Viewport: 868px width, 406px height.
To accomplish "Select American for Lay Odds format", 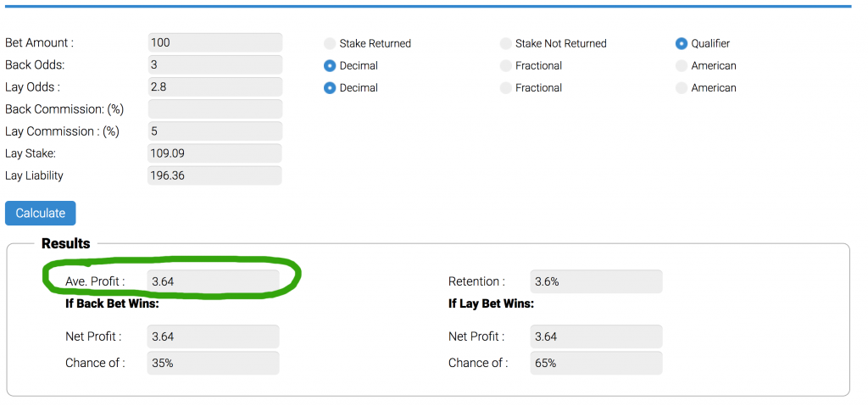I will point(682,88).
